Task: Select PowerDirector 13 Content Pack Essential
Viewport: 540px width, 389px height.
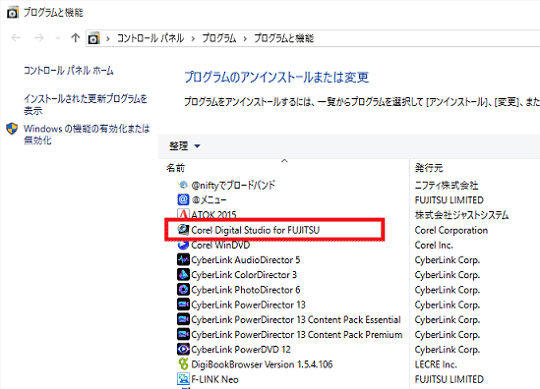Action: tap(296, 319)
